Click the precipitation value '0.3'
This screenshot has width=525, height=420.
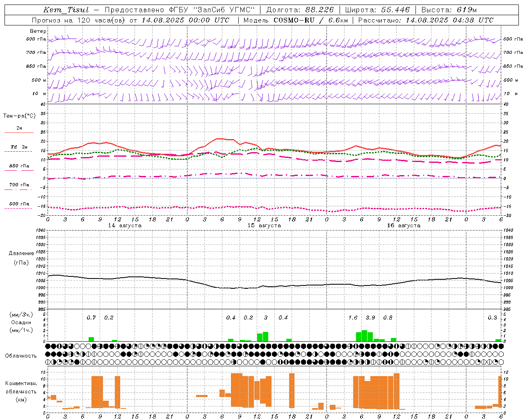point(492,317)
